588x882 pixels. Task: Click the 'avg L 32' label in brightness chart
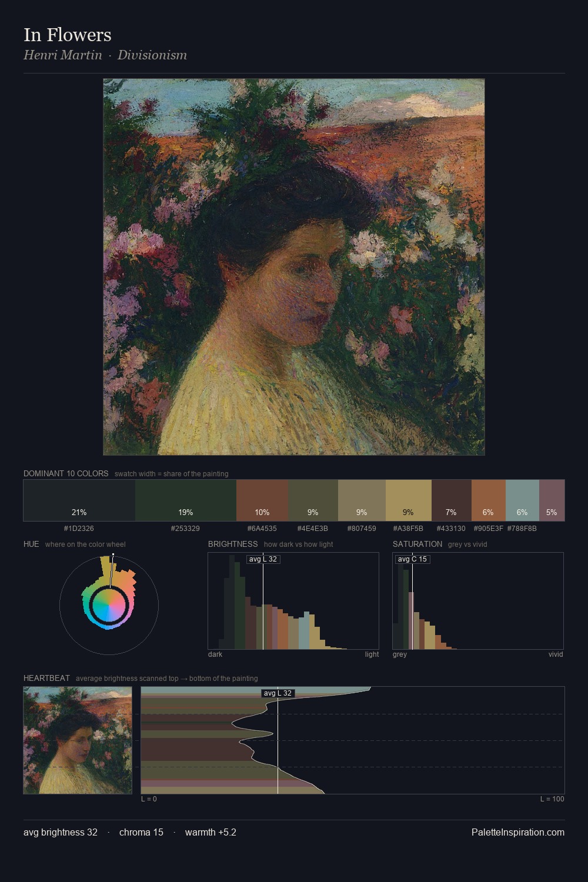pyautogui.click(x=263, y=559)
